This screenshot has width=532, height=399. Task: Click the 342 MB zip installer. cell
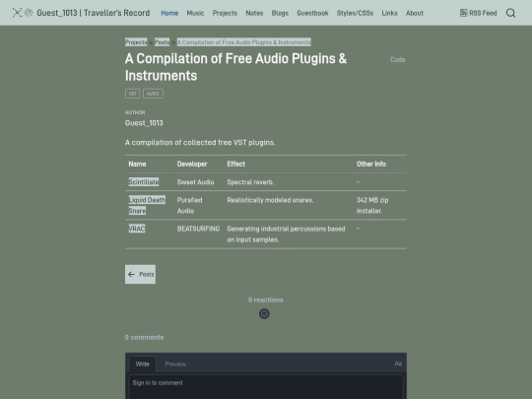click(x=372, y=205)
